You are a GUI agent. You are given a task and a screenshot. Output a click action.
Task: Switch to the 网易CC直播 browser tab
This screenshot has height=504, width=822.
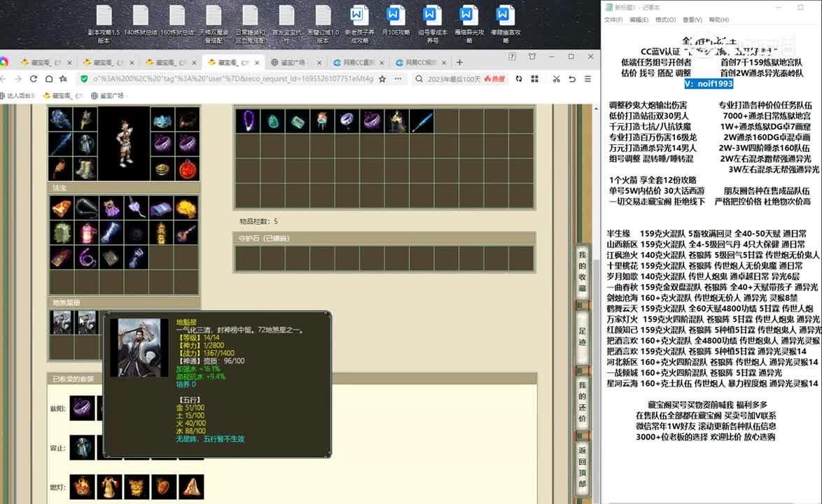358,62
